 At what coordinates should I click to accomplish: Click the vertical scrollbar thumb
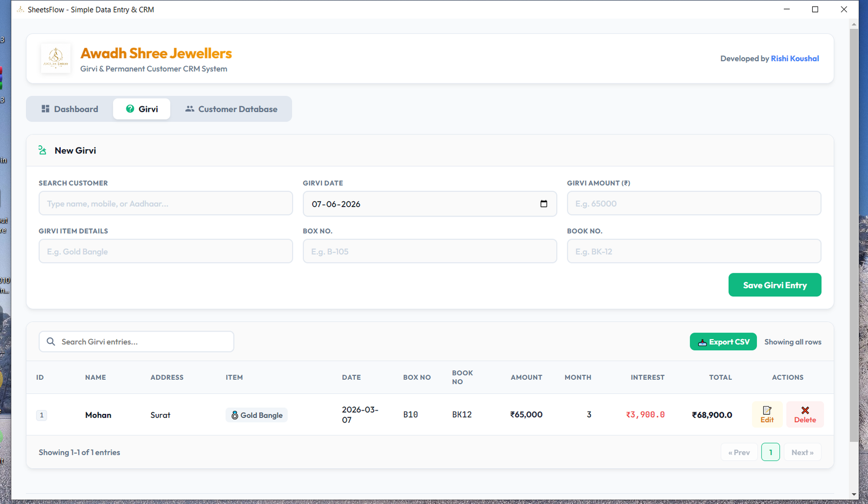tap(854, 235)
